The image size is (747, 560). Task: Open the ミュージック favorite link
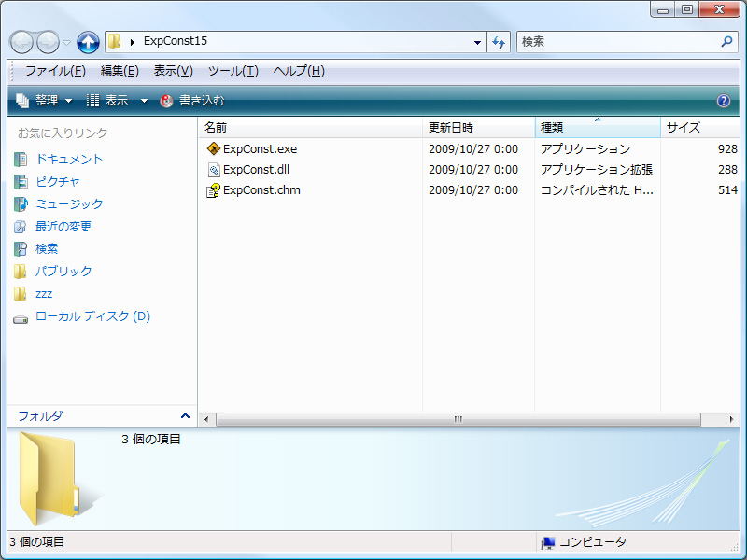[x=69, y=203]
